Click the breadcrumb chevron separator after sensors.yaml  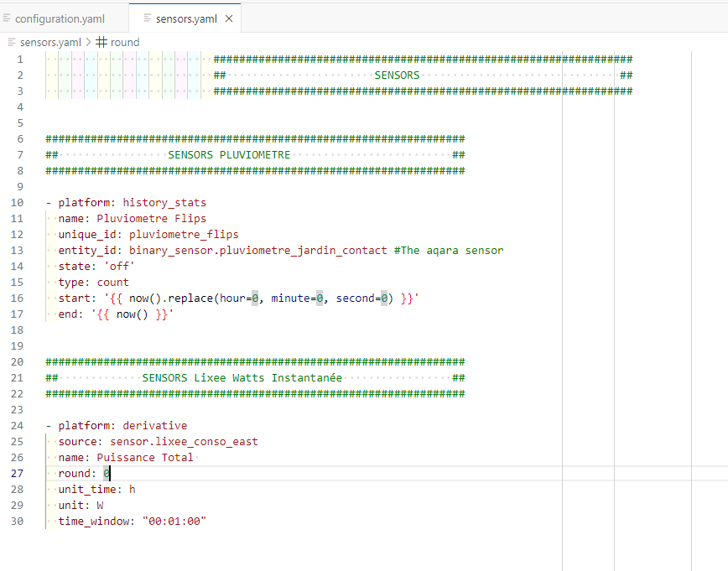(88, 42)
